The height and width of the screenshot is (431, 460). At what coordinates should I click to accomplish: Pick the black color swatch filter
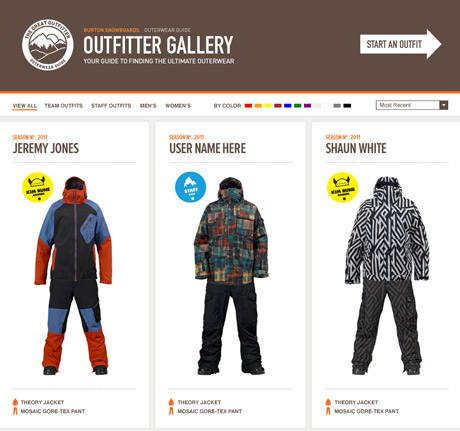click(x=347, y=106)
